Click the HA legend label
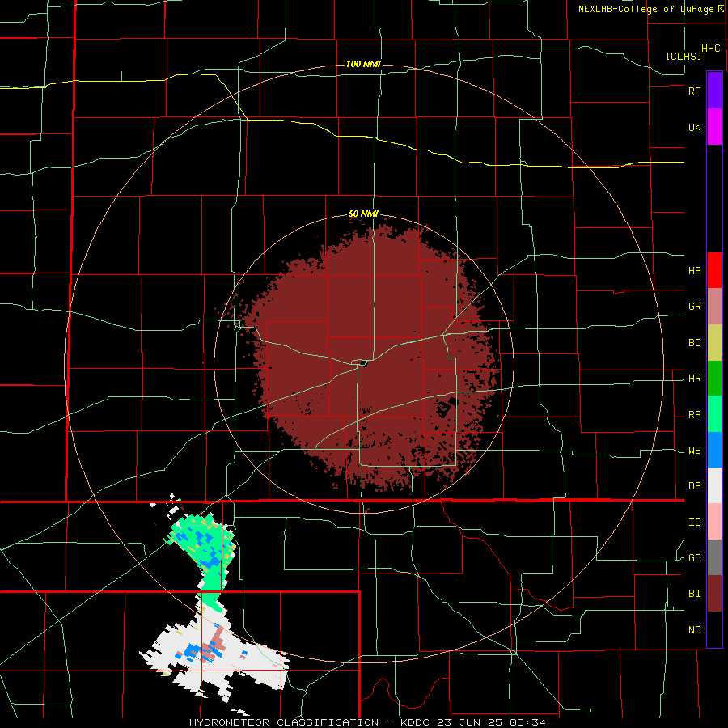The image size is (728, 728). click(694, 271)
